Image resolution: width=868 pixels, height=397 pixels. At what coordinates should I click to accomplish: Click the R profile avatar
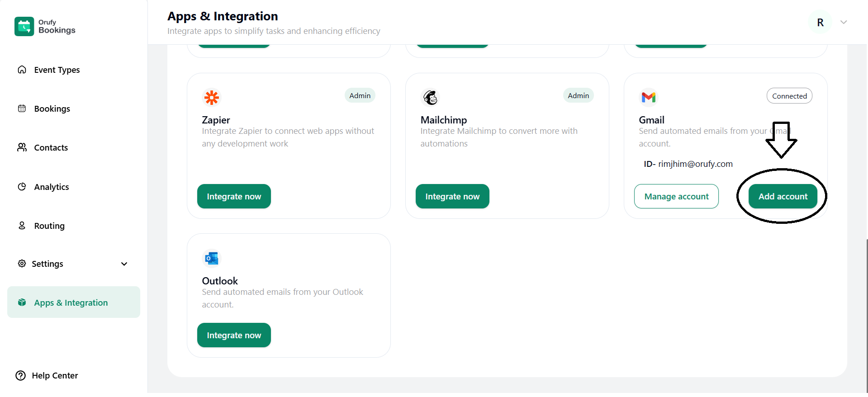(820, 22)
